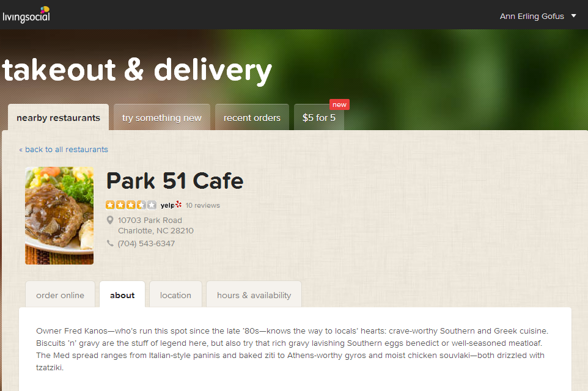Open the $5 for 5 tab
The width and height of the screenshot is (588, 391).
click(x=318, y=117)
